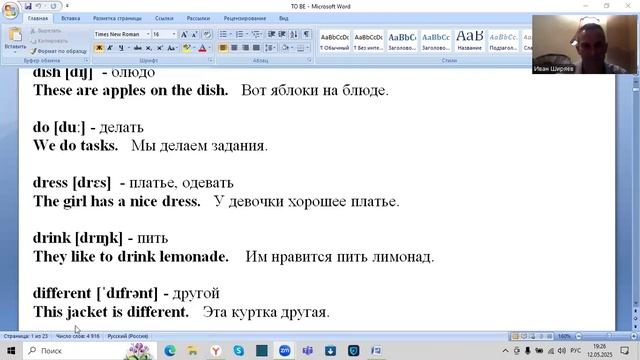Save the document via Quick Access toolbar
Image resolution: width=640 pixels, height=360 pixels.
click(28, 6)
